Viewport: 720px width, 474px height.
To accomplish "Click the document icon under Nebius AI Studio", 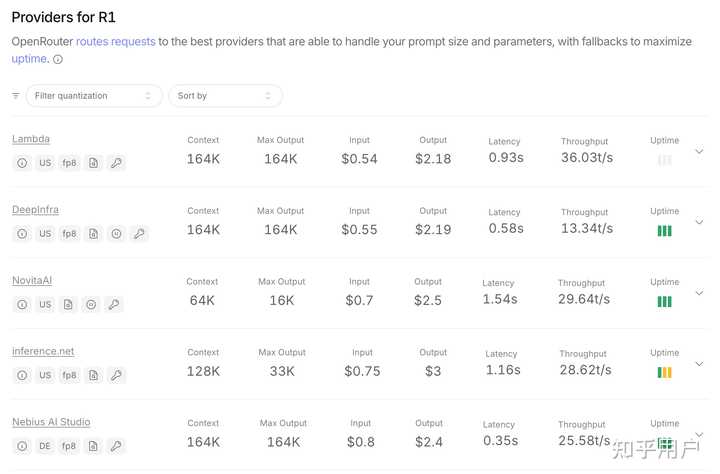I will pyautogui.click(x=93, y=447).
